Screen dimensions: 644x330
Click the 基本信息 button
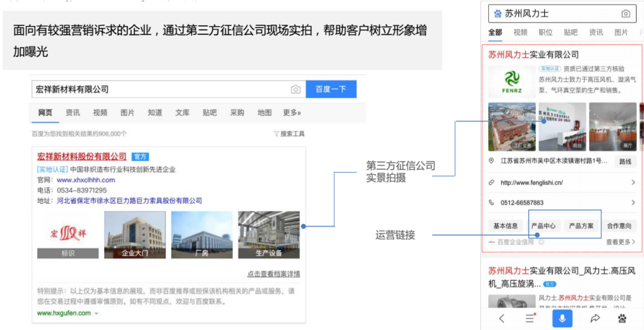pyautogui.click(x=505, y=226)
